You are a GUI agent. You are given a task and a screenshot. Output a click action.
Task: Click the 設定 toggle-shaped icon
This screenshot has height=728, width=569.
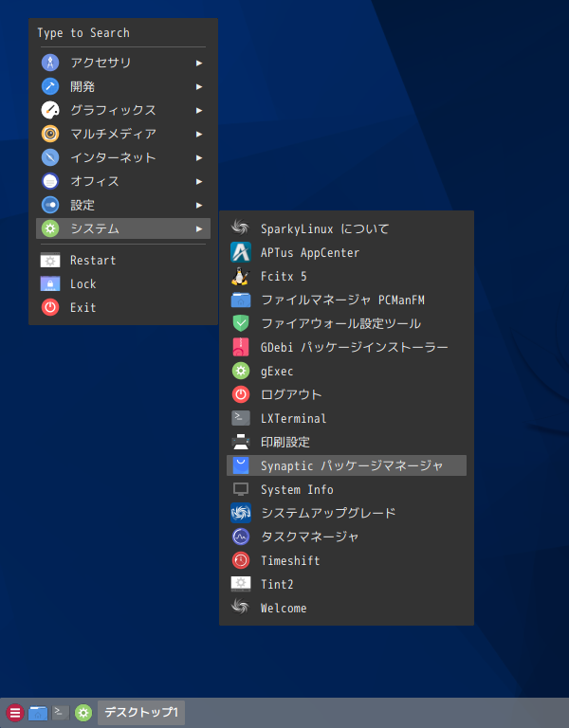(x=50, y=205)
